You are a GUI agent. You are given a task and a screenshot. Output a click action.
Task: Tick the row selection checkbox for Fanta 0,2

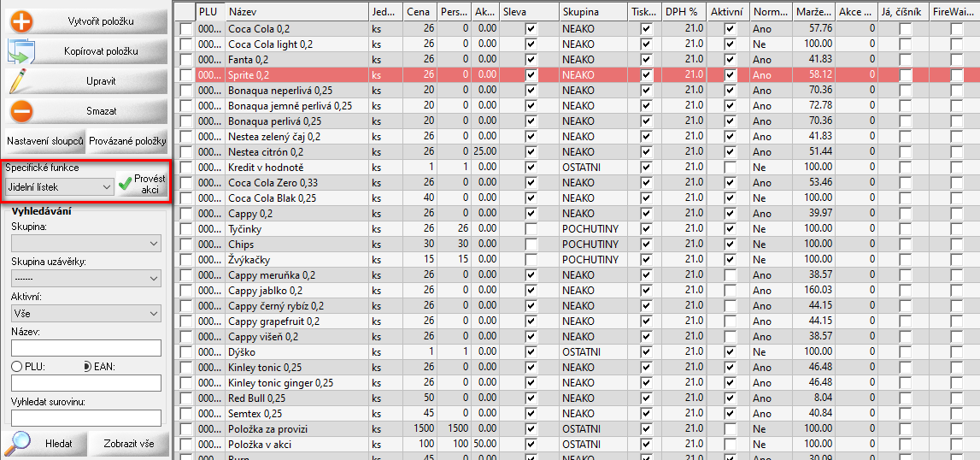186,59
